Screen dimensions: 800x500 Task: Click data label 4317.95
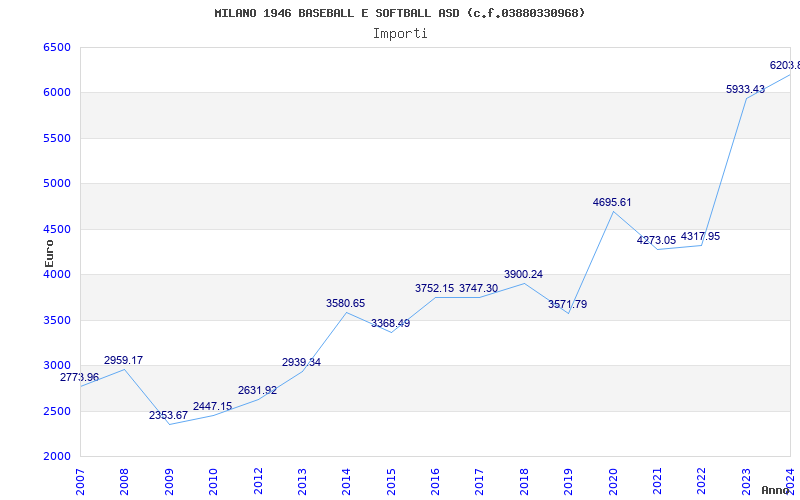click(701, 236)
